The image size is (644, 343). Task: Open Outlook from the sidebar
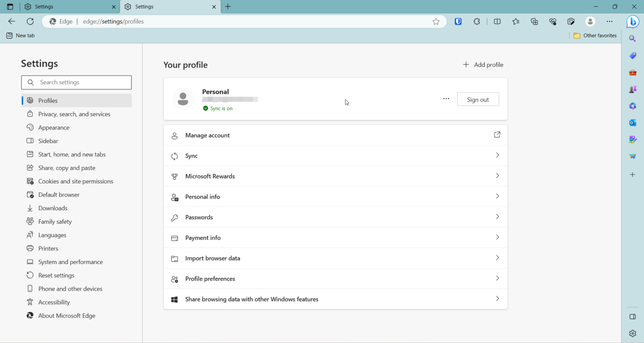point(633,123)
